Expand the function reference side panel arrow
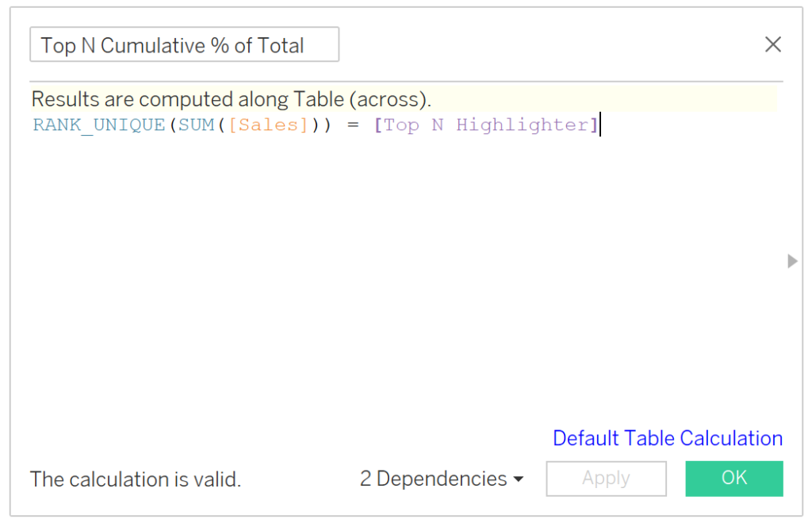Screen dimensions: 812x523 pyautogui.click(x=792, y=261)
